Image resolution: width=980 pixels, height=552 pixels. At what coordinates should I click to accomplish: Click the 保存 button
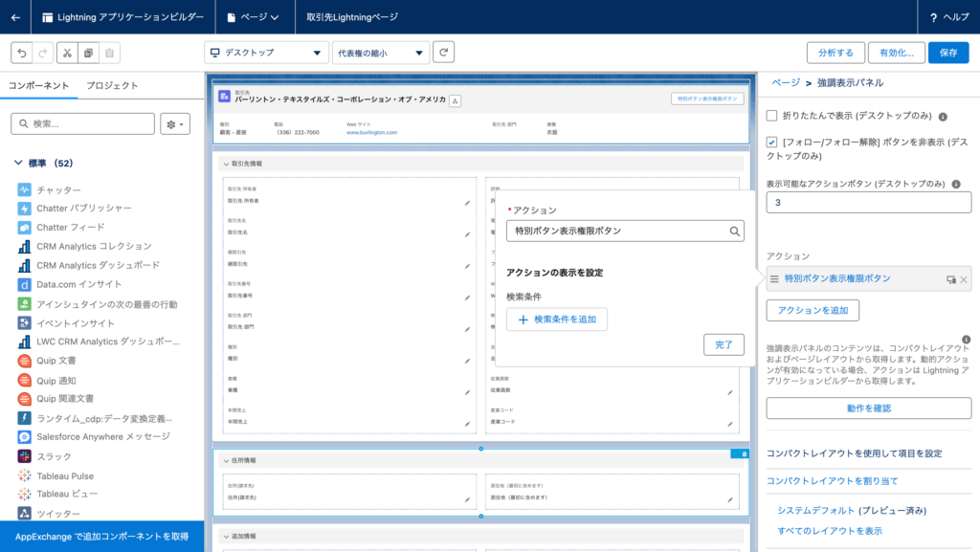[948, 53]
